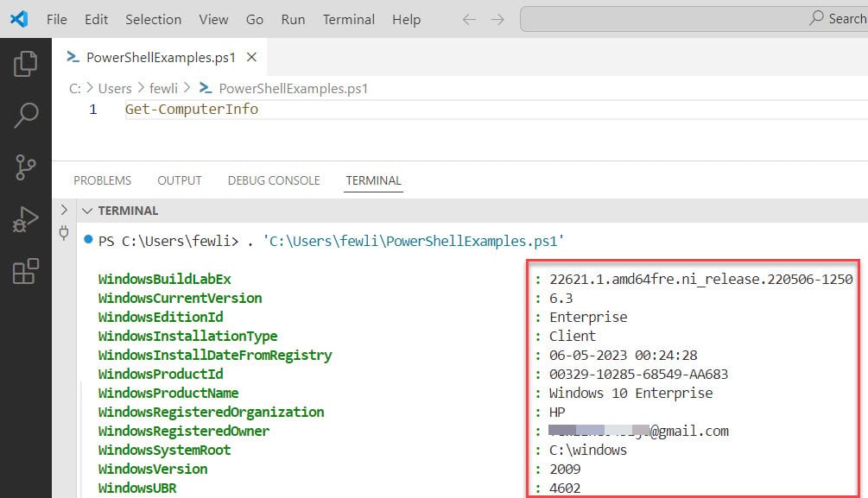Click the WindowsCurrentVersion property name
This screenshot has width=868, height=498.
(x=180, y=299)
